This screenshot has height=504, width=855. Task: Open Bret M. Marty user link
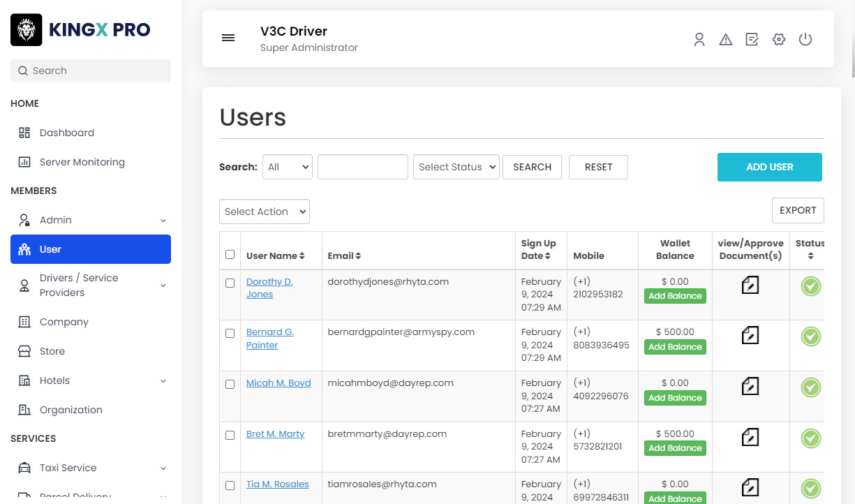(275, 433)
